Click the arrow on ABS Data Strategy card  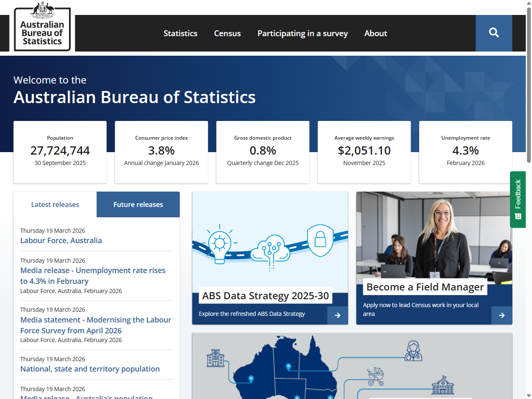337,315
